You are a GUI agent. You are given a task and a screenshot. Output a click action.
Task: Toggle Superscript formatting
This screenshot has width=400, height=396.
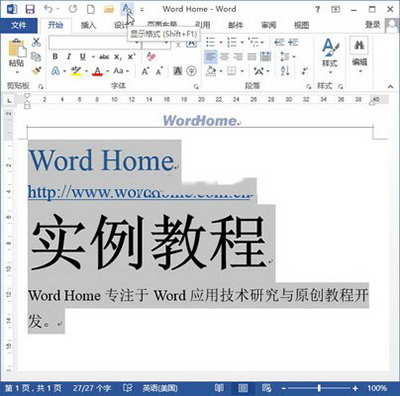131,57
